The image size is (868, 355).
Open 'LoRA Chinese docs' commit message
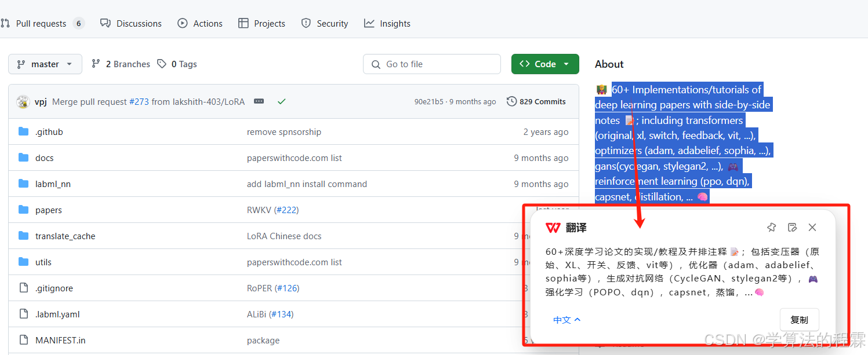(x=284, y=236)
